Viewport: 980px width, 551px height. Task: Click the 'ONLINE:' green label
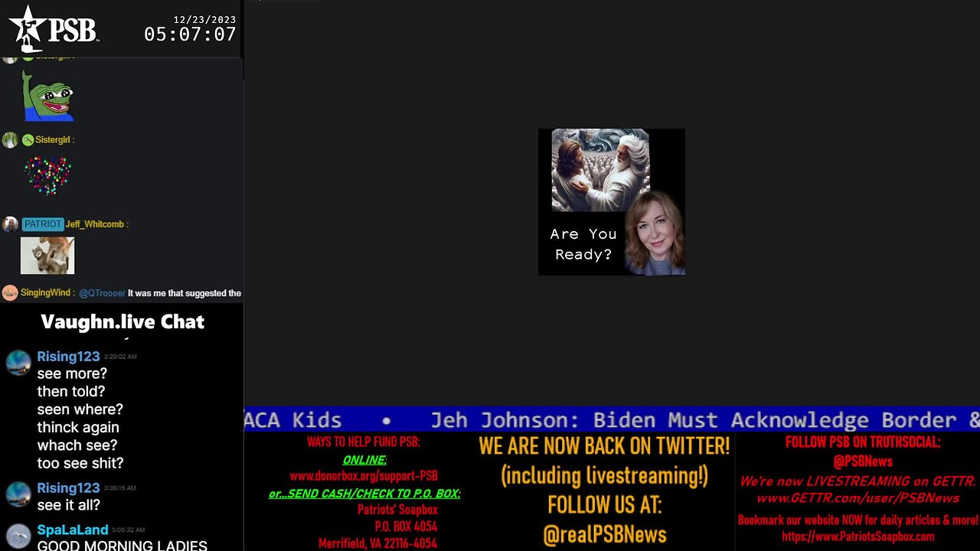(x=364, y=459)
